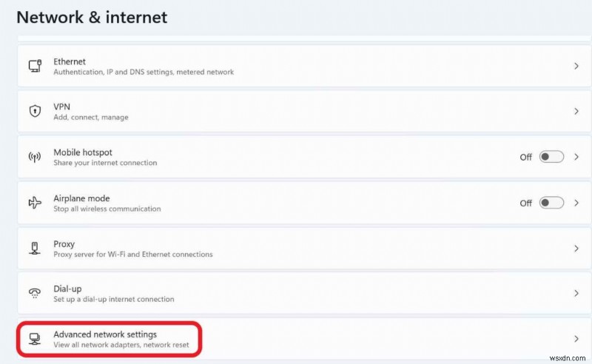592x364 pixels.
Task: Click the Mobile hotspot signal icon
Action: pos(35,157)
